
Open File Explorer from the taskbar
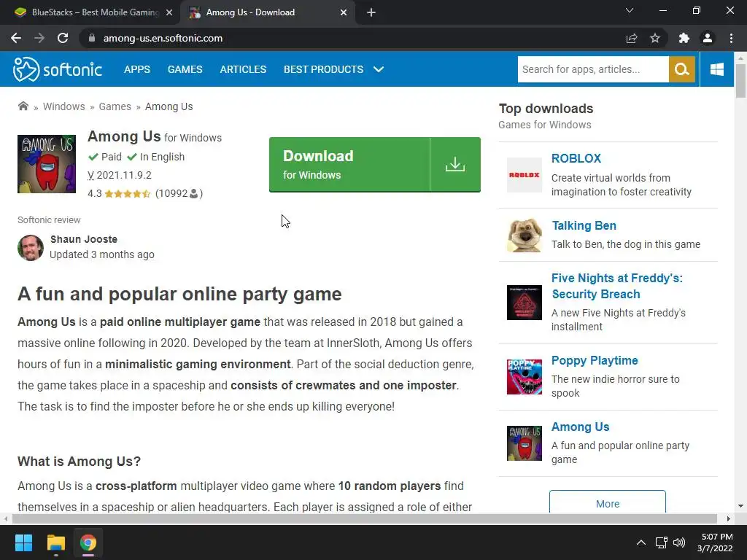pos(55,542)
